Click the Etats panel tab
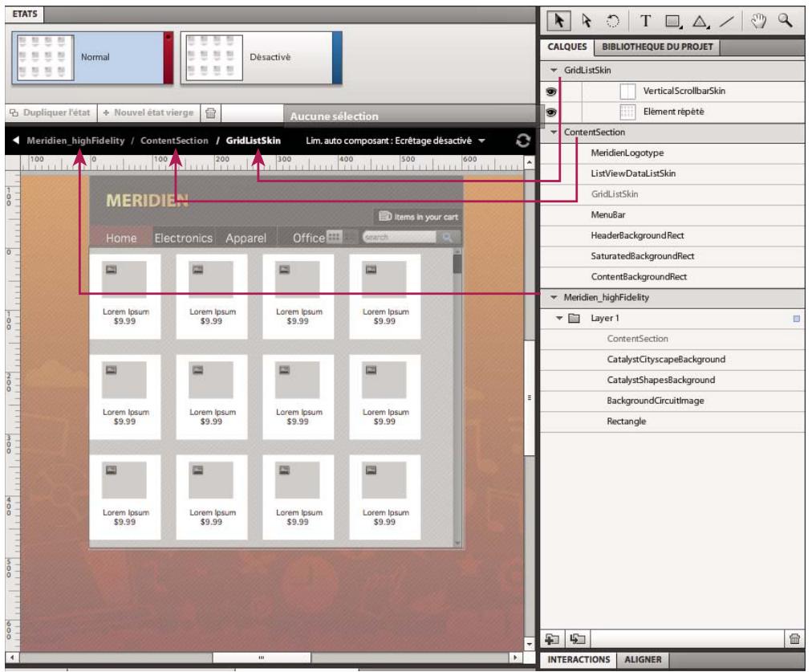Screen dimensions: 812x672 tap(24, 14)
